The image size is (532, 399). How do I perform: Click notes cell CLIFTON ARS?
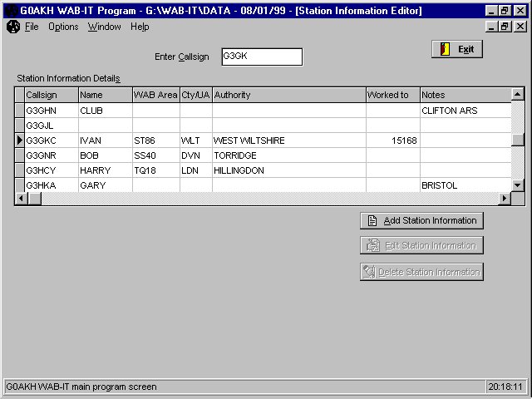click(465, 111)
